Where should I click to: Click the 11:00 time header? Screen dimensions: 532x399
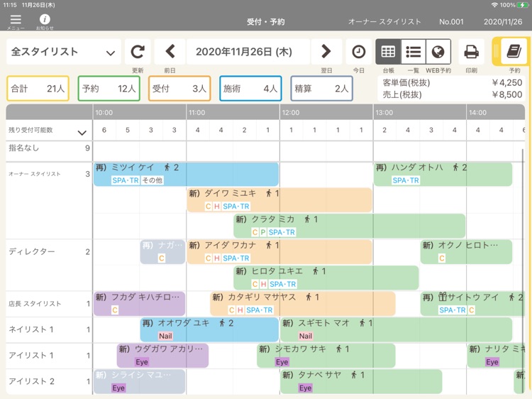tap(197, 112)
